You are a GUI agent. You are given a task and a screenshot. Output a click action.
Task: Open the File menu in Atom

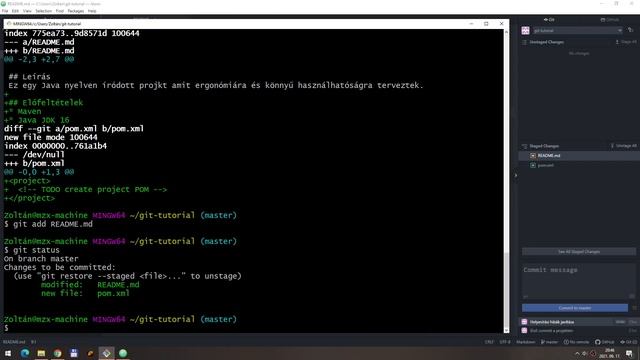(5, 11)
